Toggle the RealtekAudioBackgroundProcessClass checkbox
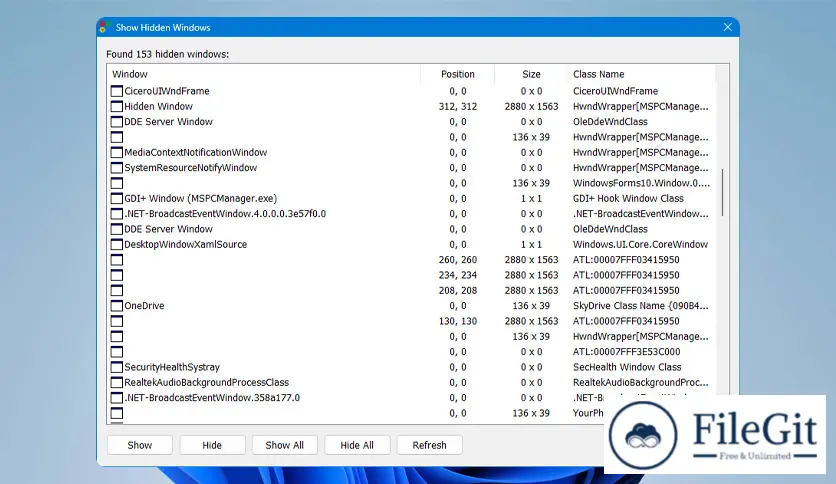Image resolution: width=836 pixels, height=484 pixels. 117,383
